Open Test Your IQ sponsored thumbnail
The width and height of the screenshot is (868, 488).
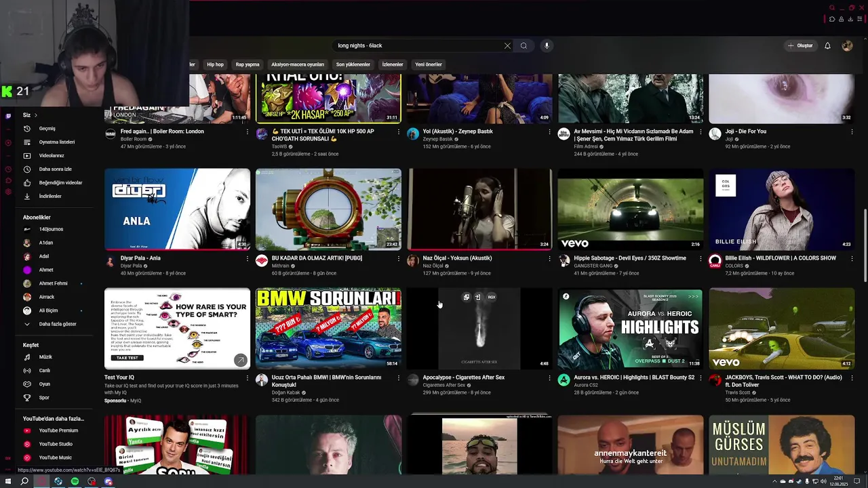[177, 328]
